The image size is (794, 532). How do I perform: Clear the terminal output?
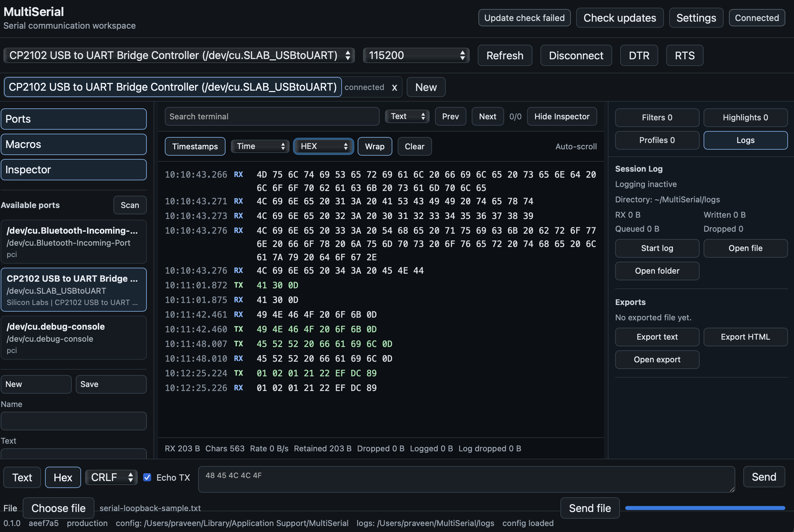(x=414, y=146)
